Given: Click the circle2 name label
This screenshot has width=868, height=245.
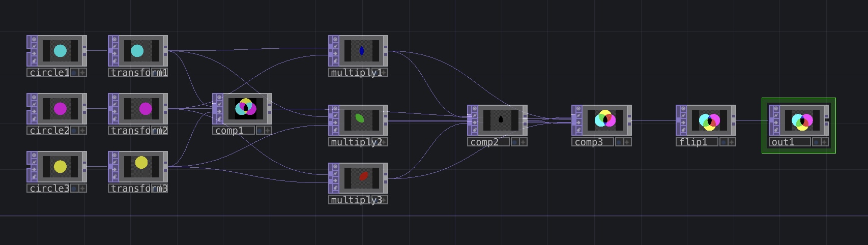Looking at the screenshot, I should [x=49, y=131].
